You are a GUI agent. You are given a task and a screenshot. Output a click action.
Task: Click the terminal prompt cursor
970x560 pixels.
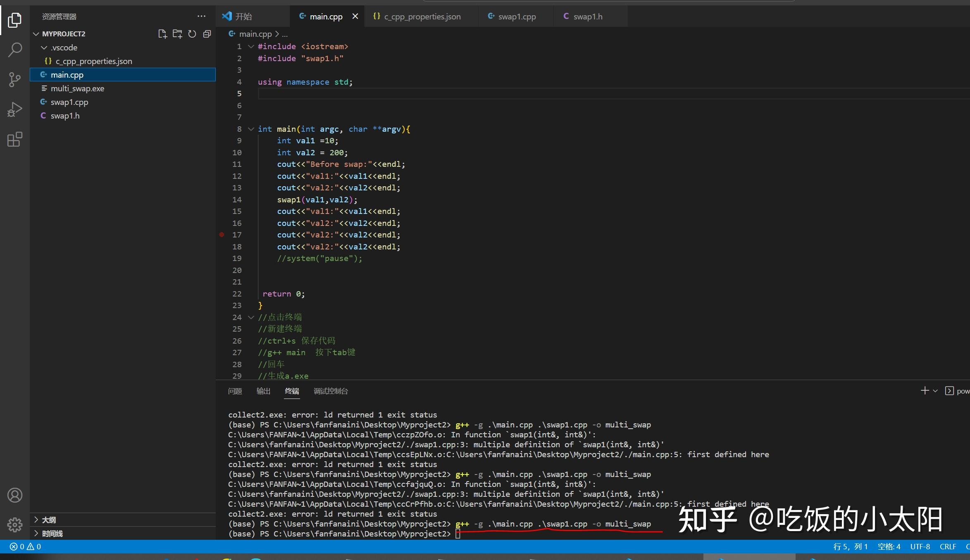[458, 534]
